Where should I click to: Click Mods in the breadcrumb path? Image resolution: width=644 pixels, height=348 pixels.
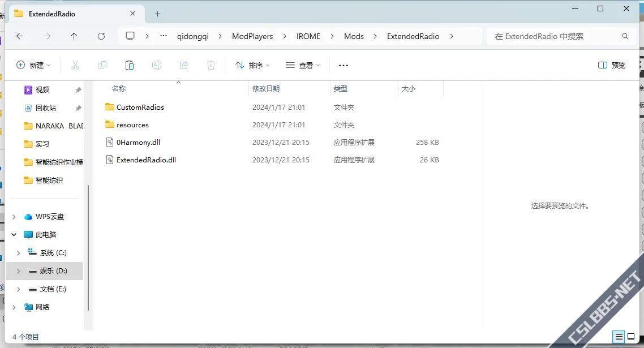pos(354,36)
